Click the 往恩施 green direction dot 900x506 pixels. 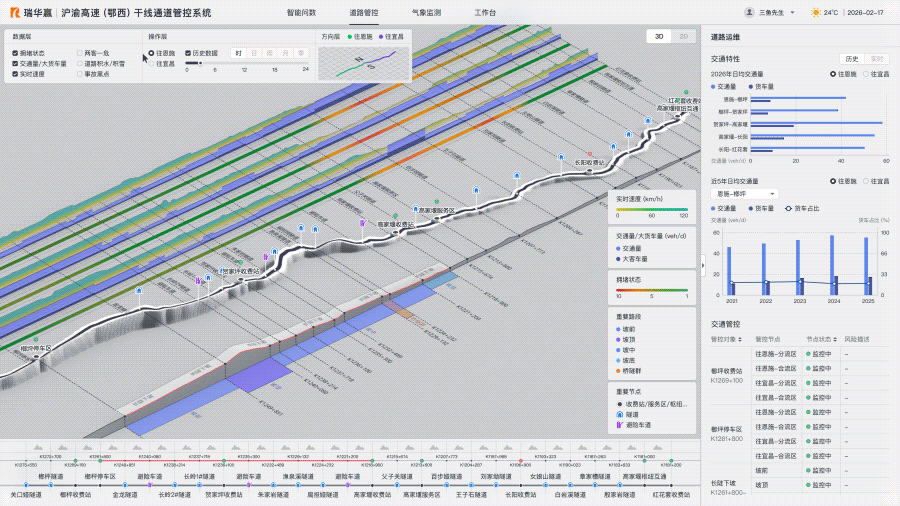click(x=350, y=37)
